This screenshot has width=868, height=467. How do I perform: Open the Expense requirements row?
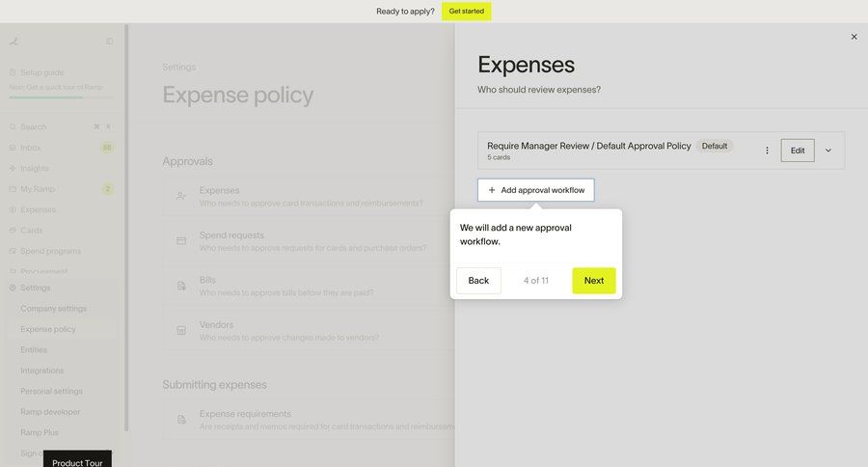[x=309, y=420]
